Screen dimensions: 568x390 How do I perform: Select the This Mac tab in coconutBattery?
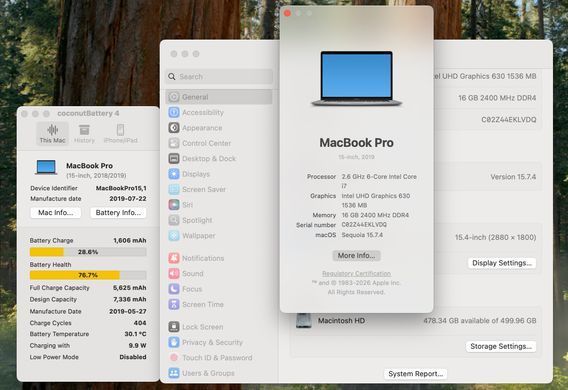click(53, 134)
